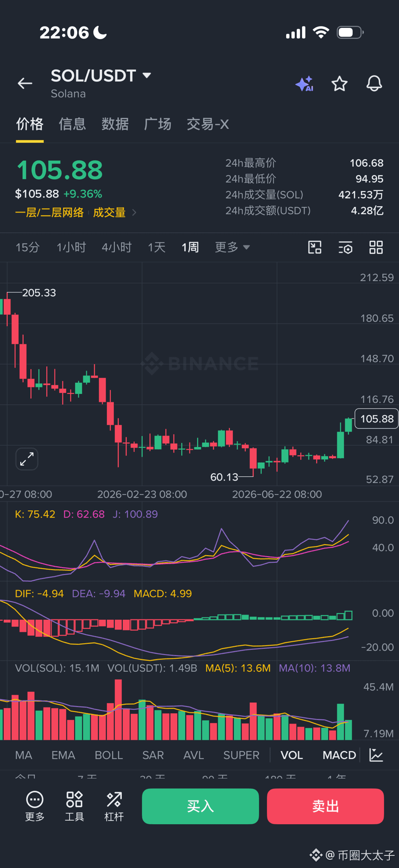Viewport: 399px width, 868px height.
Task: Tap the 更多 circle menu icon
Action: [35, 806]
